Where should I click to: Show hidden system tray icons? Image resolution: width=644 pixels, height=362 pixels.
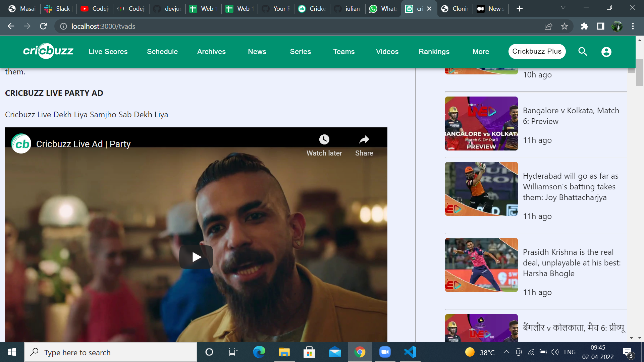pos(506,352)
